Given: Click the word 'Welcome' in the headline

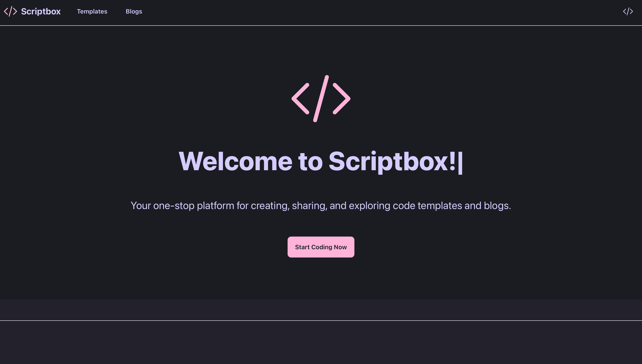Looking at the screenshot, I should coord(235,161).
